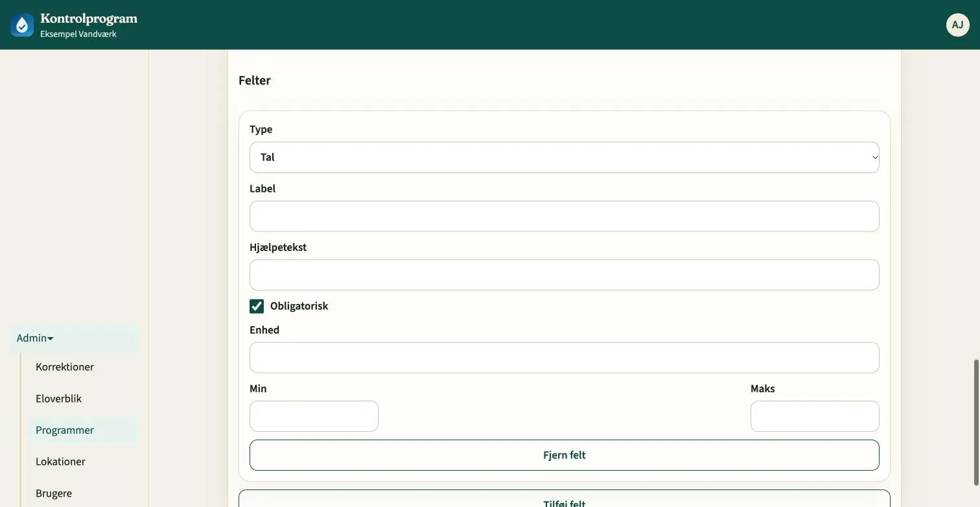Screen dimensions: 980x507
Task: Open Brugere in the Admin menu
Action: coord(83,493)
